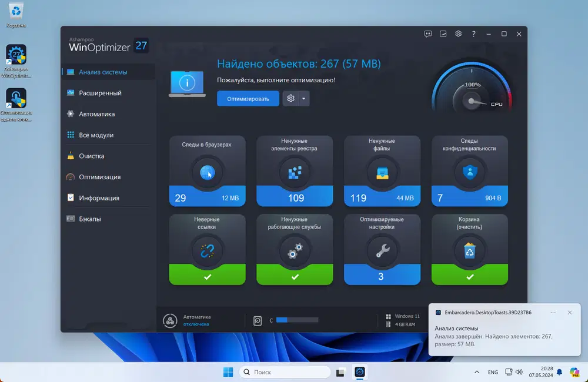588x382 pixels.
Task: Open the notification bell in the tray
Action: coord(559,372)
